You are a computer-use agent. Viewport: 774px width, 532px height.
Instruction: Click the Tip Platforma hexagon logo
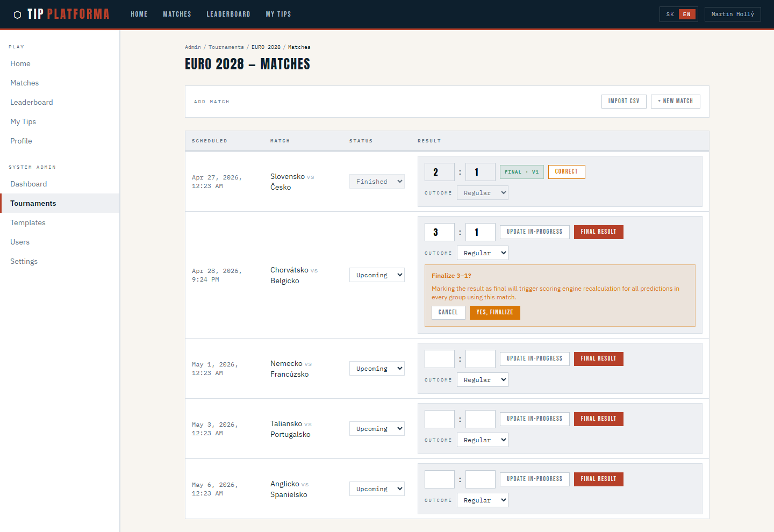point(17,15)
